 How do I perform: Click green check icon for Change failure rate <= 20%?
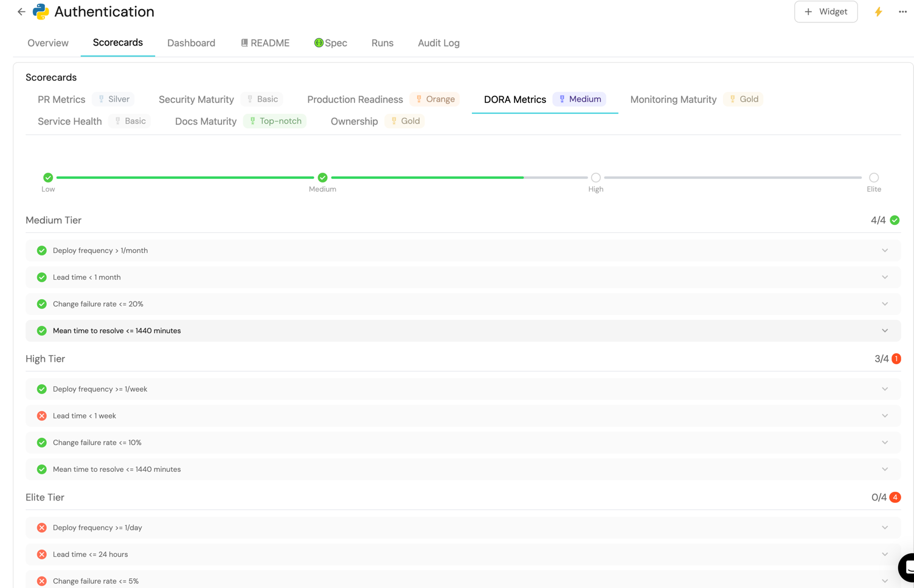[x=42, y=304]
